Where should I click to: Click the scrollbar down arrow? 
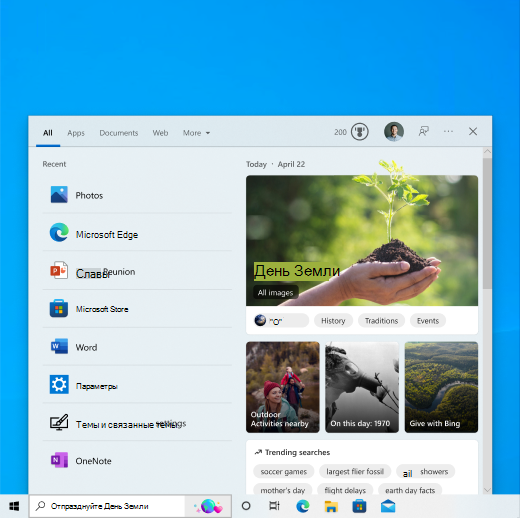coord(487,490)
